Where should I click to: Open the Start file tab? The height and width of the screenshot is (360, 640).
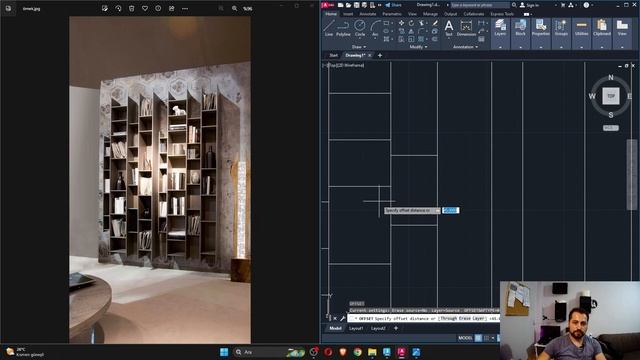tap(333, 55)
